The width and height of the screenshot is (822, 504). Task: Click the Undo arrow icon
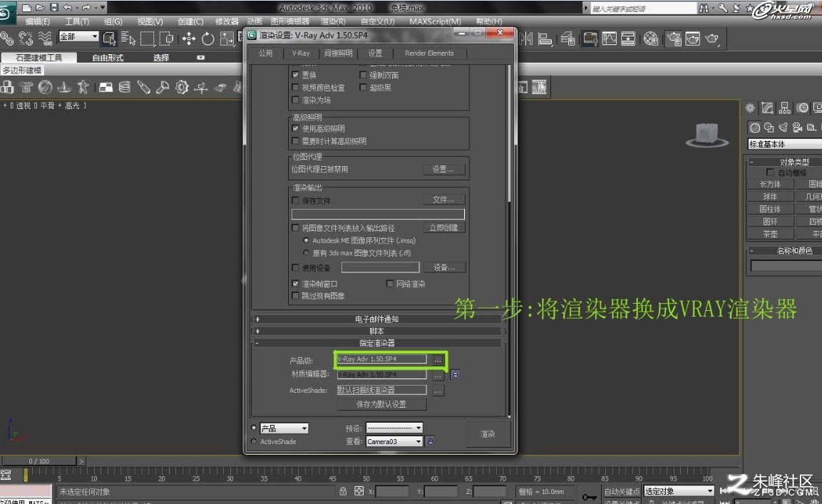click(x=68, y=8)
